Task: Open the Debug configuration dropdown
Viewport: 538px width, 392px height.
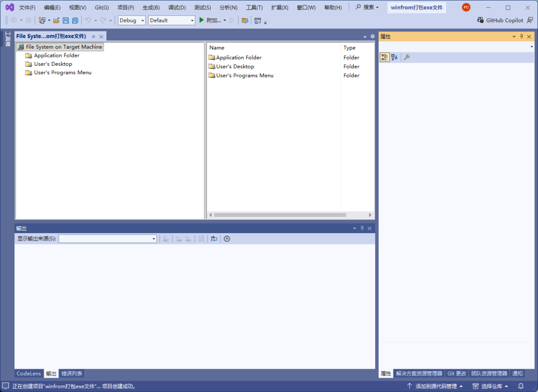Action: pyautogui.click(x=132, y=20)
